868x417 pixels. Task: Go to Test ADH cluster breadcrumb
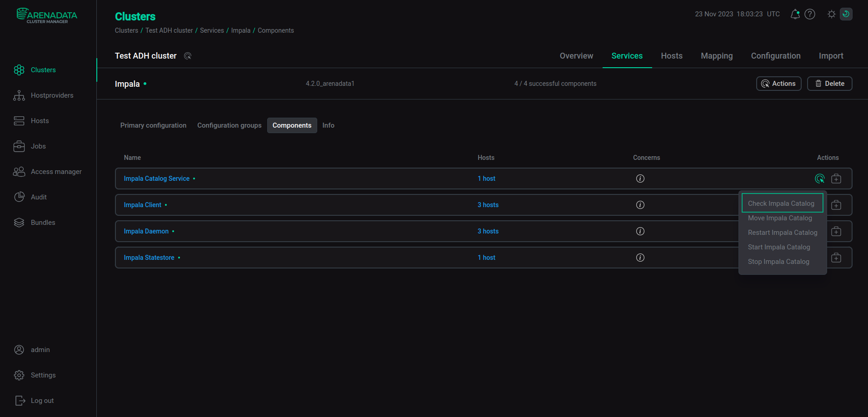tap(169, 30)
